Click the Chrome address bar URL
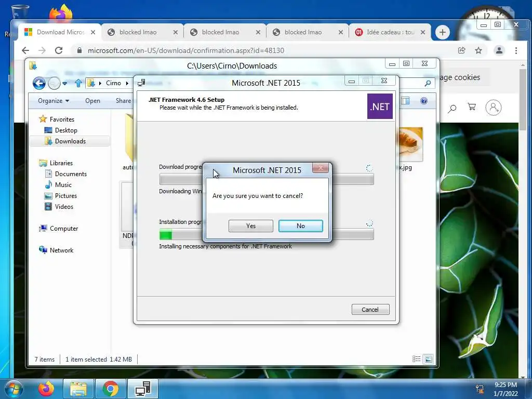Viewport: 532px width, 399px height. (x=186, y=50)
